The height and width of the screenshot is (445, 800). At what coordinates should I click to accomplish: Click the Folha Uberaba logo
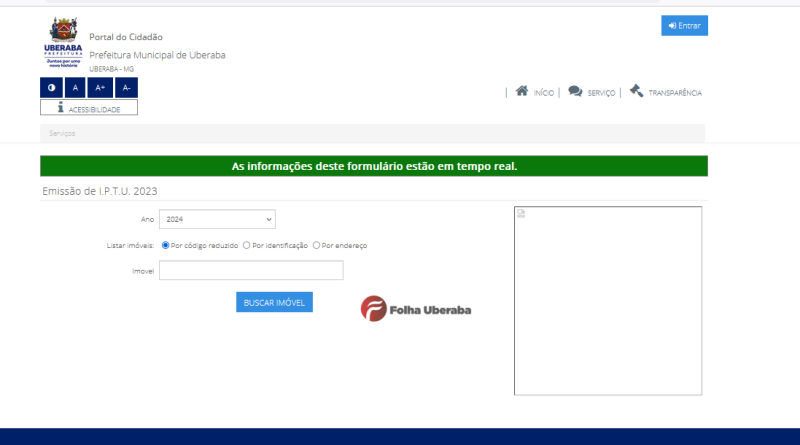pyautogui.click(x=416, y=309)
